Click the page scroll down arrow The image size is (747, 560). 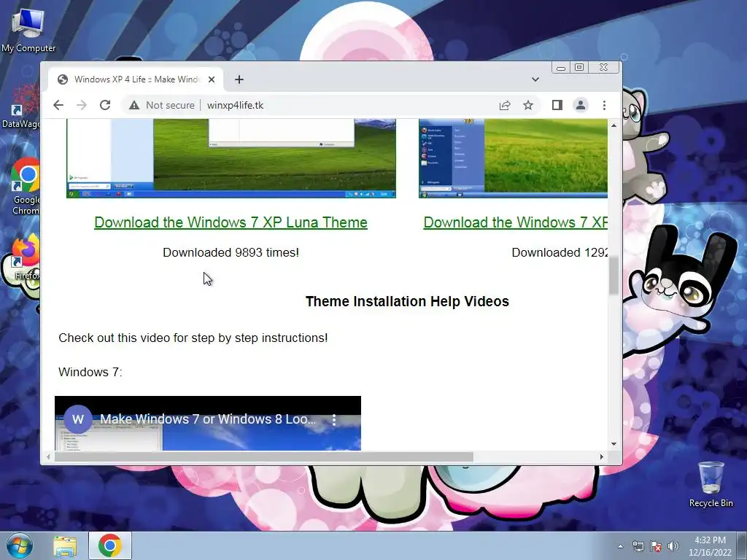click(614, 444)
